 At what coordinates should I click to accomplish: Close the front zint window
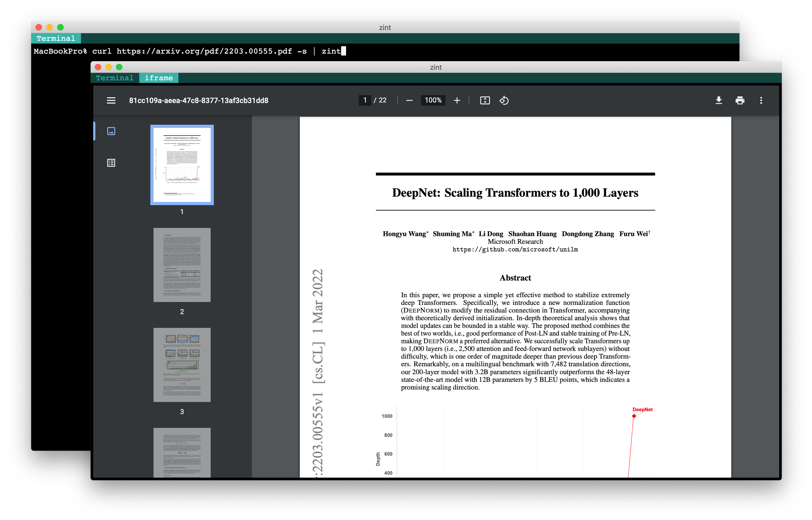(98, 67)
